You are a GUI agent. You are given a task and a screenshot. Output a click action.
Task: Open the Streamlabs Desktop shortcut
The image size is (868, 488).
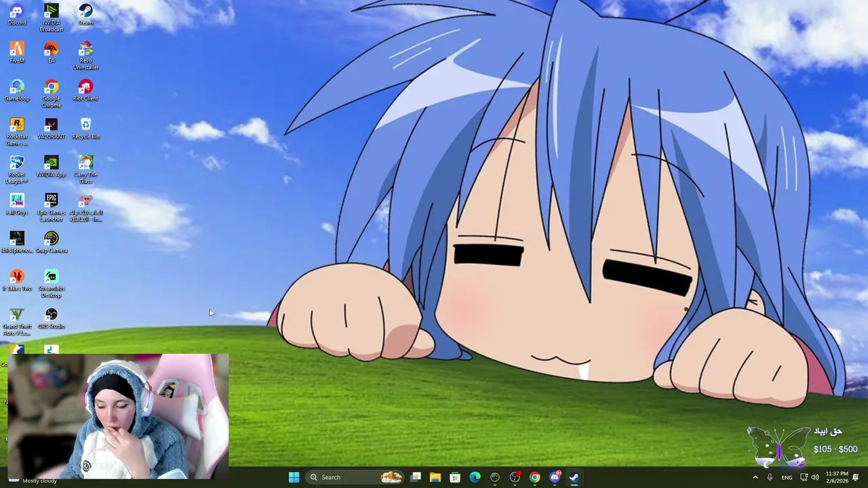coord(52,283)
